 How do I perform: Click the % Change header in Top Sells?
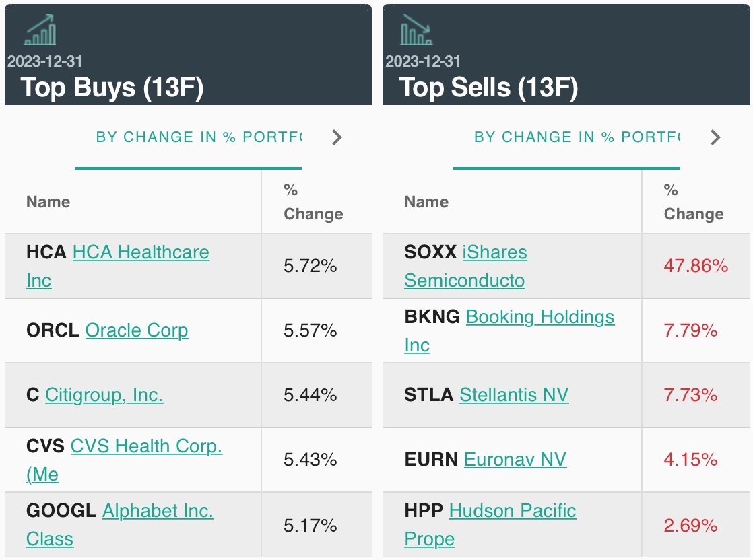tap(693, 202)
